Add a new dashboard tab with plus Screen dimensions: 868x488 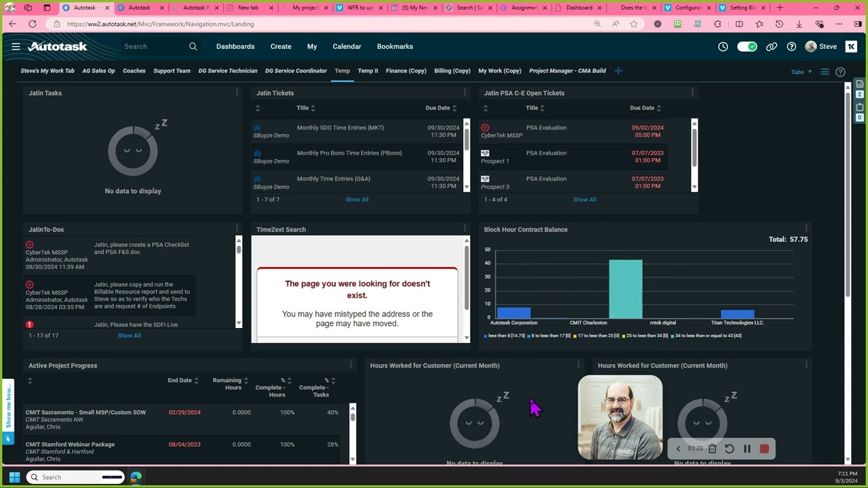tap(618, 70)
